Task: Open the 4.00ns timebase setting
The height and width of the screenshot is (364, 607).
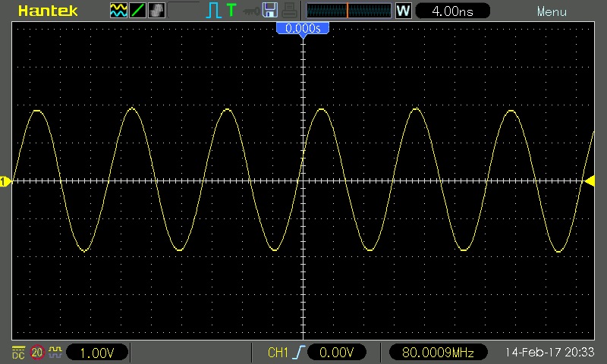Action: pyautogui.click(x=451, y=11)
